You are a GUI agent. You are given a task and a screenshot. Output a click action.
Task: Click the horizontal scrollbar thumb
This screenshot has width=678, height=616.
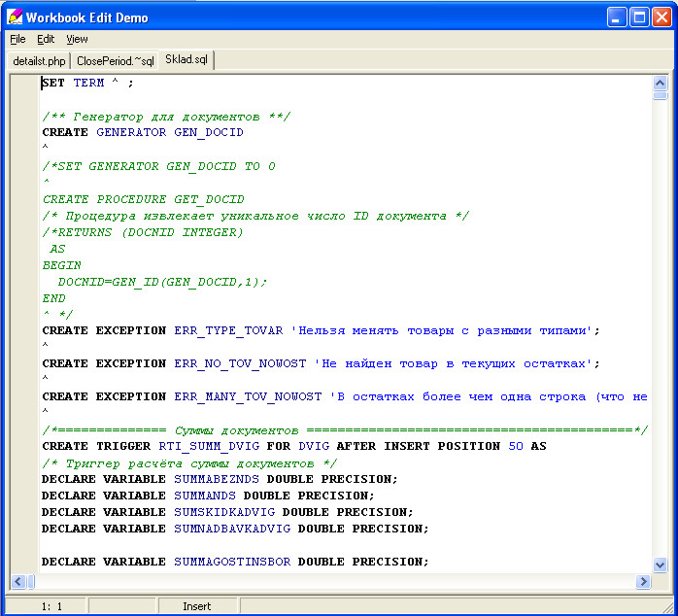30,581
